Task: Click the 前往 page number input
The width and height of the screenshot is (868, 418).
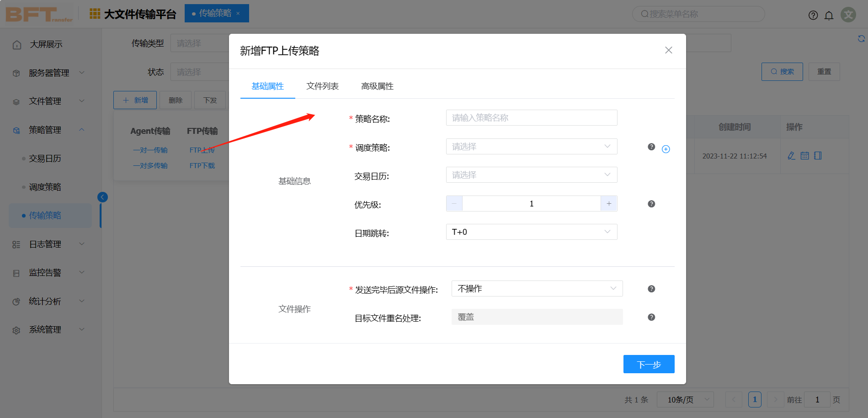Action: pyautogui.click(x=817, y=400)
